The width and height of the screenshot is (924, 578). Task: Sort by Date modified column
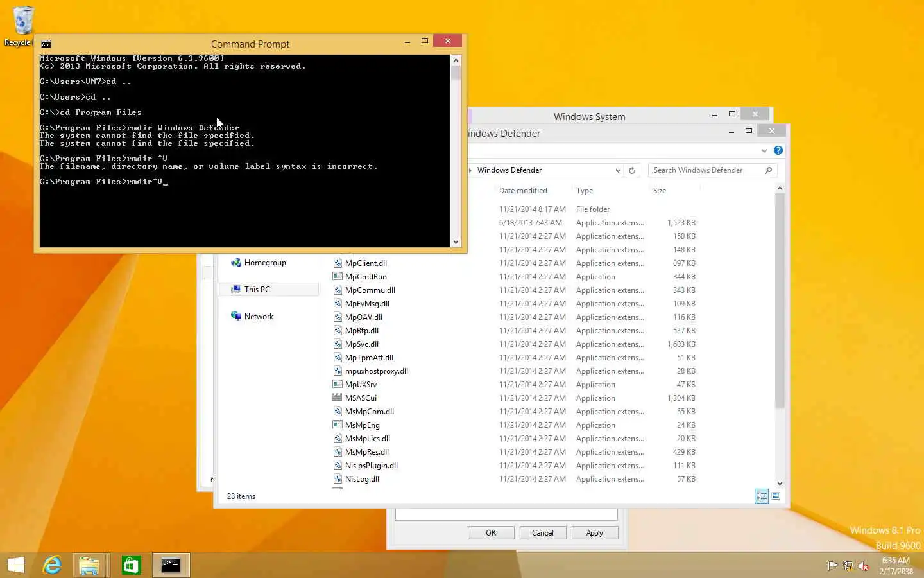click(523, 191)
